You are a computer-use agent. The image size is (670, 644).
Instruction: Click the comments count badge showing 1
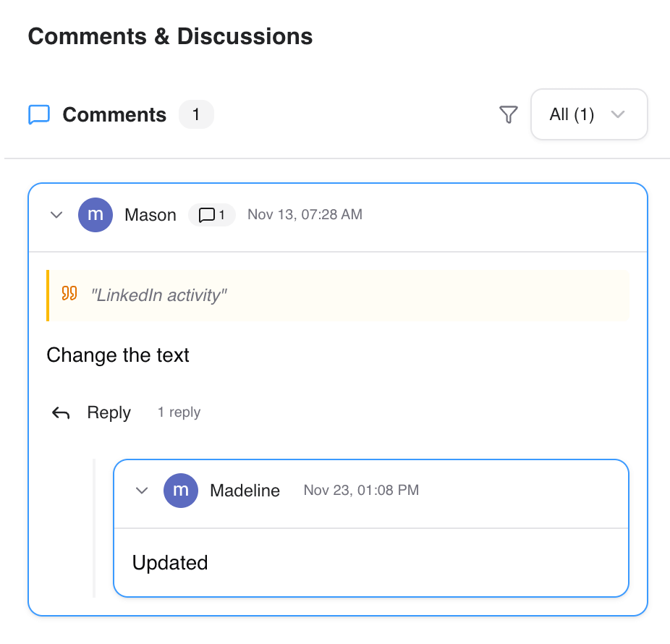point(196,114)
